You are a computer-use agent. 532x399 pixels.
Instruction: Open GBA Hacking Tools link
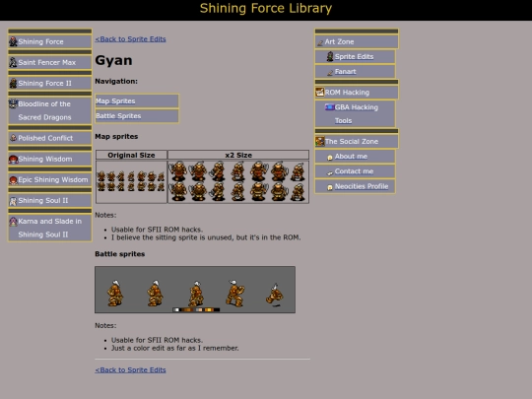point(357,113)
